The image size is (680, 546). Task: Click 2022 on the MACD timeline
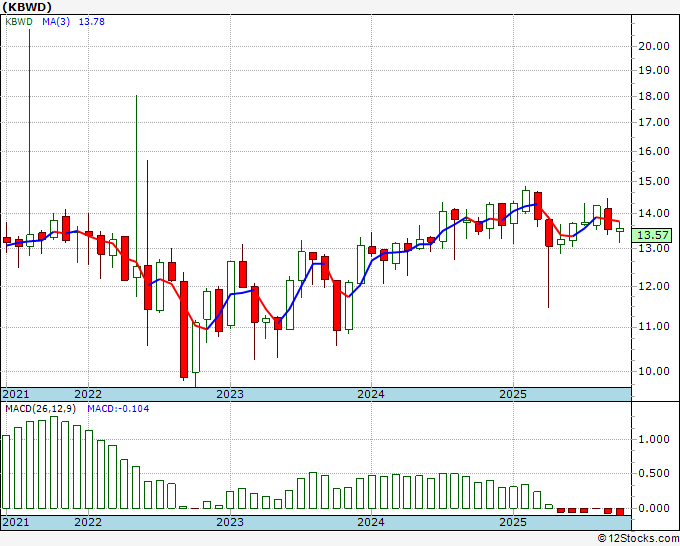point(88,522)
